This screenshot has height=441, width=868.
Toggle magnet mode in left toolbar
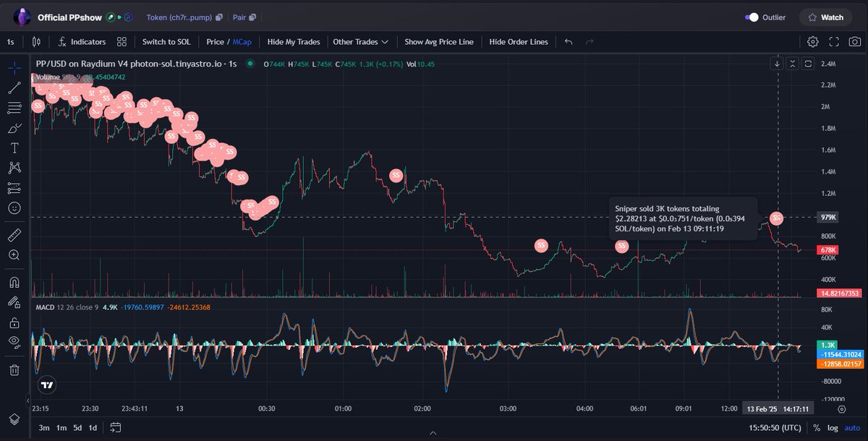[x=14, y=283]
